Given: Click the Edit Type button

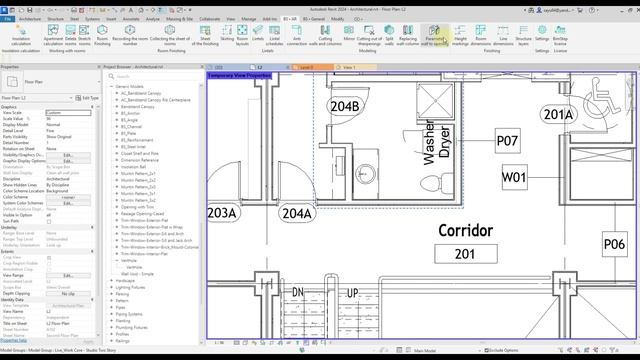Looking at the screenshot, I should pos(87,98).
